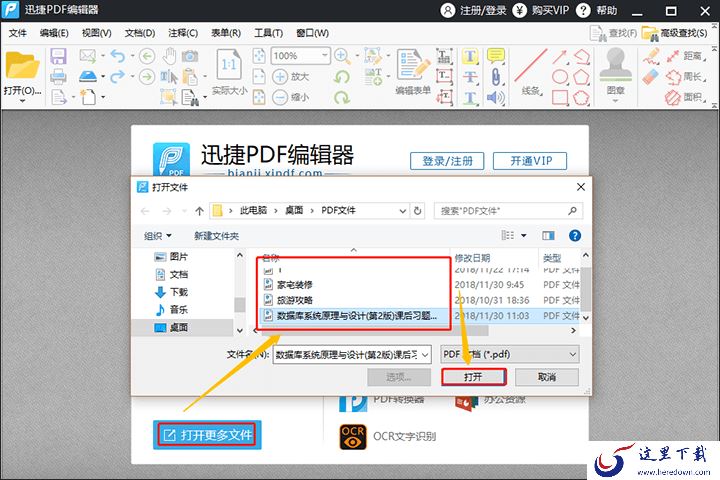
Task: Add a yellow sticky note comment
Action: (495, 56)
